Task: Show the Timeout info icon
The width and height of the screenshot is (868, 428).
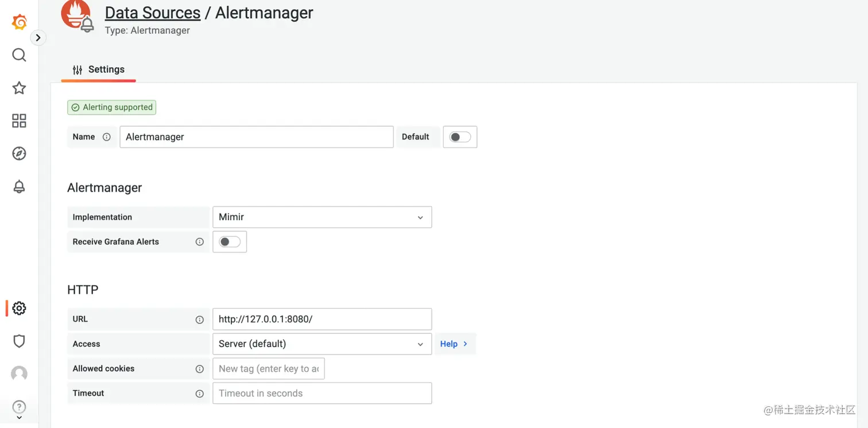Action: (x=199, y=394)
